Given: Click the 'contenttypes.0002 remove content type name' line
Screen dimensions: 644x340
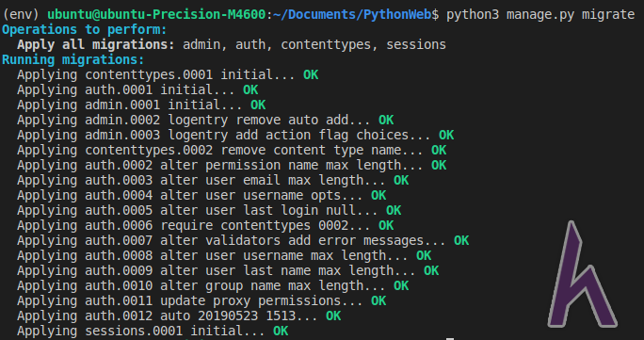Looking at the screenshot, I should tap(220, 151).
